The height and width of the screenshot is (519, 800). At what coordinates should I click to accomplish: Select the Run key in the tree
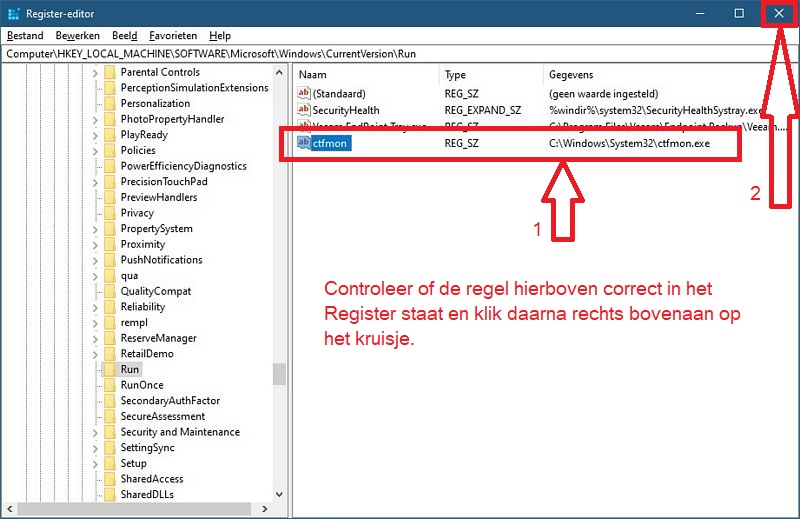[x=130, y=370]
